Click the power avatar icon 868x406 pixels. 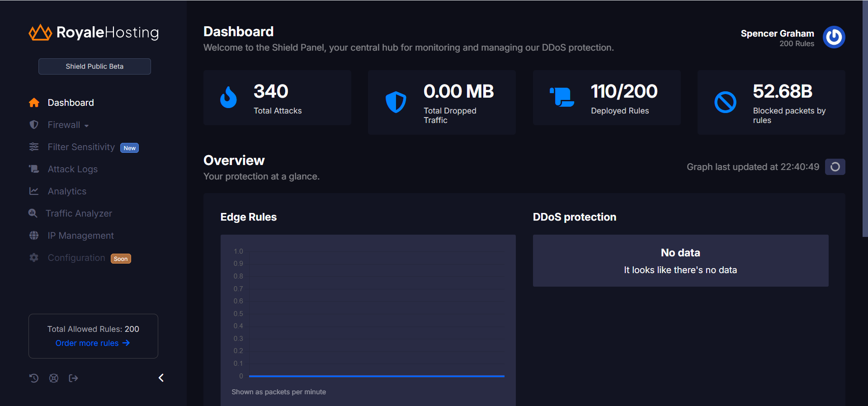pos(834,37)
